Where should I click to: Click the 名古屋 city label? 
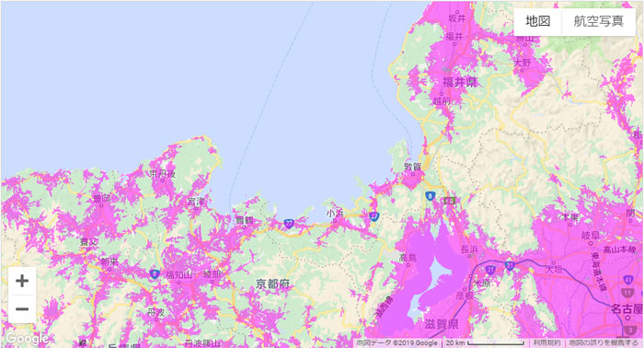point(626,308)
